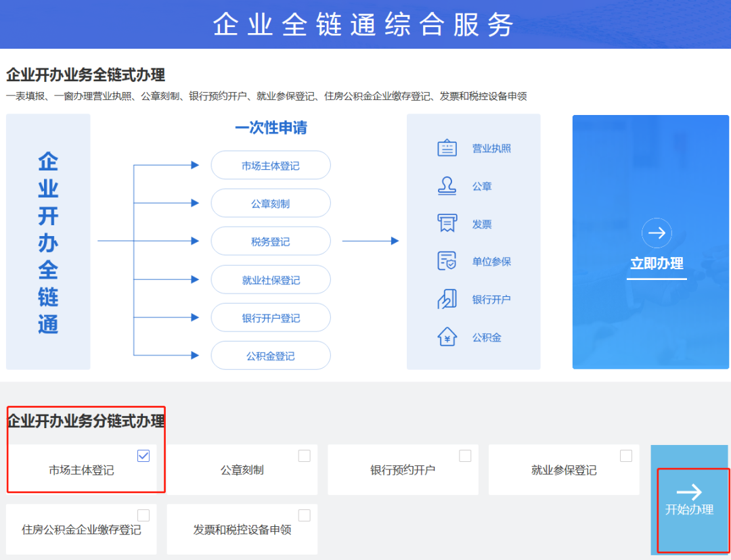Check the 发票和税控设备申领 checkbox
Screen dimensions: 731x560
click(x=305, y=515)
